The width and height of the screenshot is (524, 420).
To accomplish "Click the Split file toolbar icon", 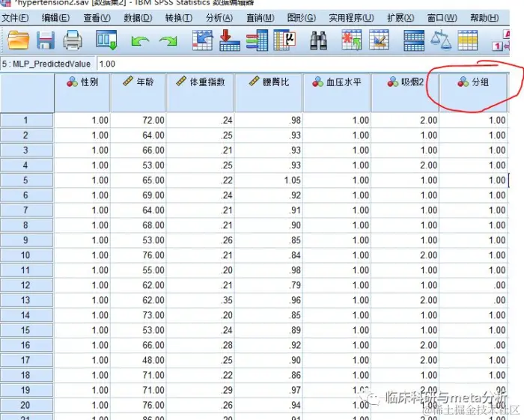I will pyautogui.click(x=414, y=40).
